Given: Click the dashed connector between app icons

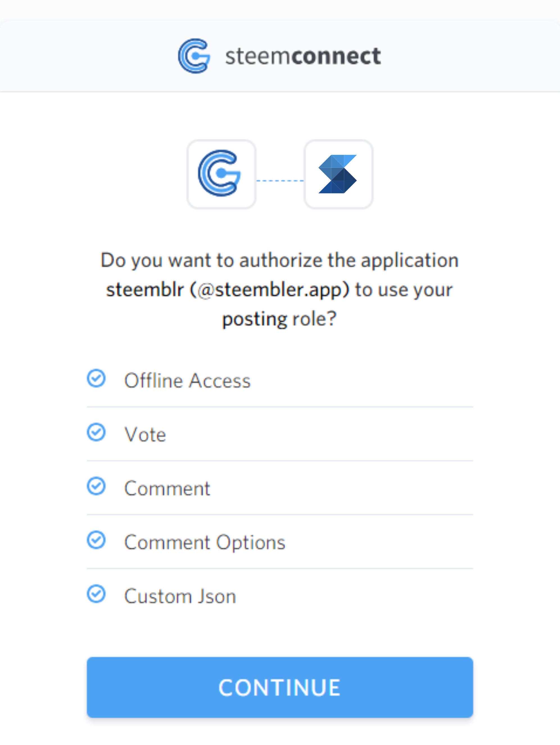Looking at the screenshot, I should coord(280,181).
